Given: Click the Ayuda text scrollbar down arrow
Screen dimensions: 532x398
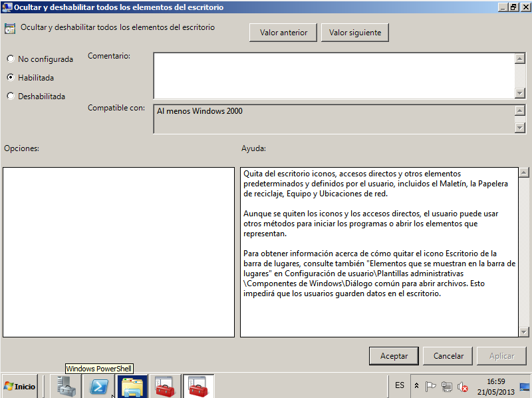Looking at the screenshot, I should 524,331.
